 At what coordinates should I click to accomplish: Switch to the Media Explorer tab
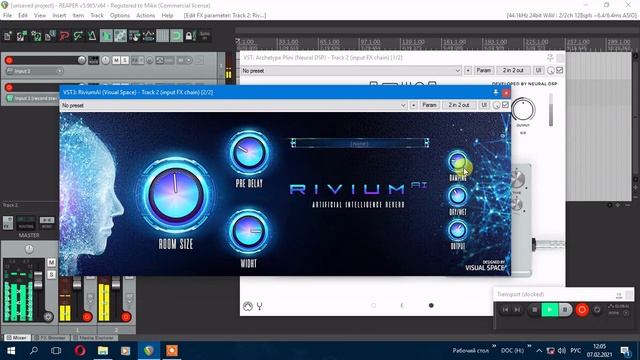pos(94,338)
